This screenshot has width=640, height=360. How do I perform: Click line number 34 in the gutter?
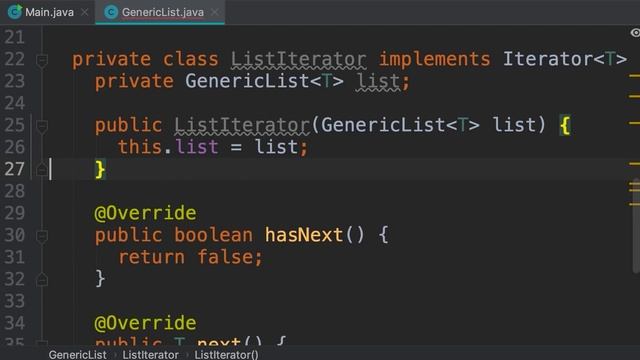pos(15,323)
